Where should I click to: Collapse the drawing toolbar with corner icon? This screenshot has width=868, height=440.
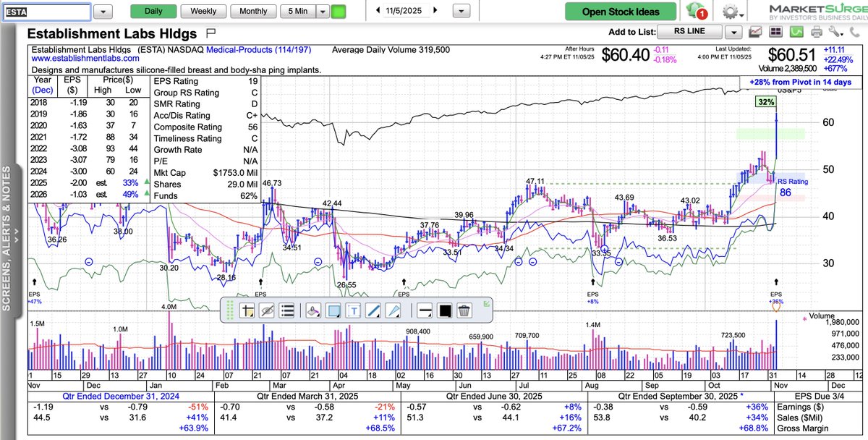488,303
